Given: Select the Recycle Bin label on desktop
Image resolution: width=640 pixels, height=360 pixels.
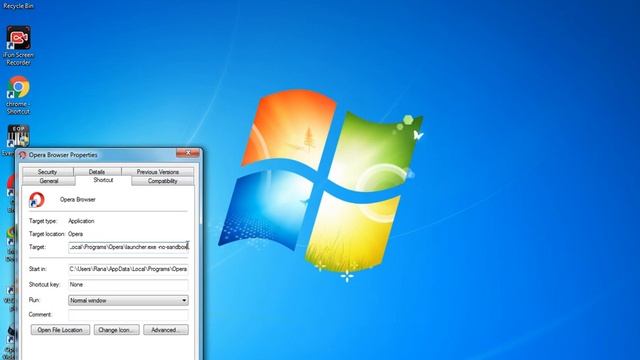Looking at the screenshot, I should (18, 6).
